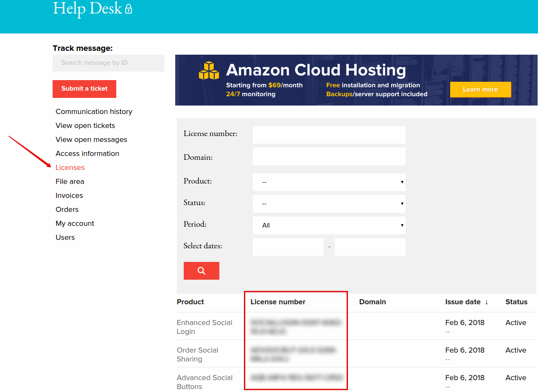Open File area section
The image size is (538, 392).
pos(70,181)
